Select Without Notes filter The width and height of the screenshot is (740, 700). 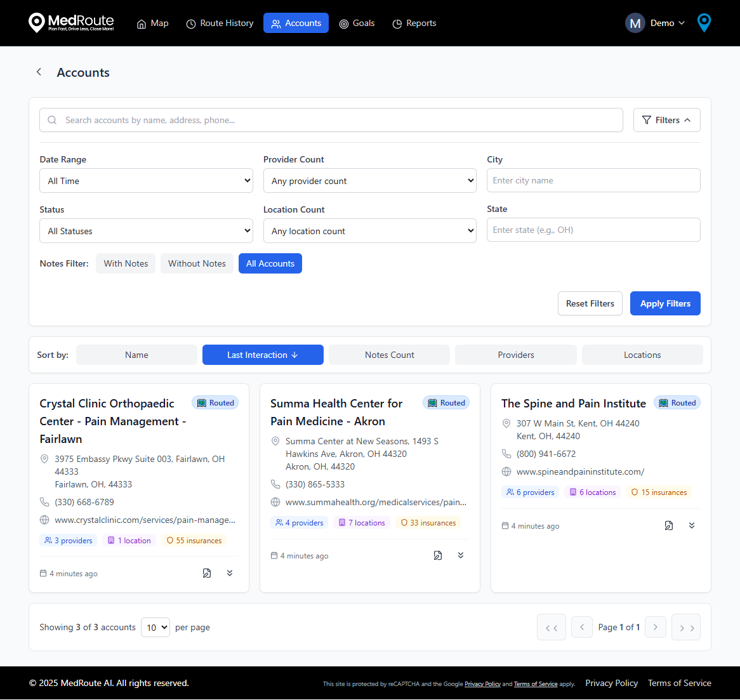[x=197, y=263]
